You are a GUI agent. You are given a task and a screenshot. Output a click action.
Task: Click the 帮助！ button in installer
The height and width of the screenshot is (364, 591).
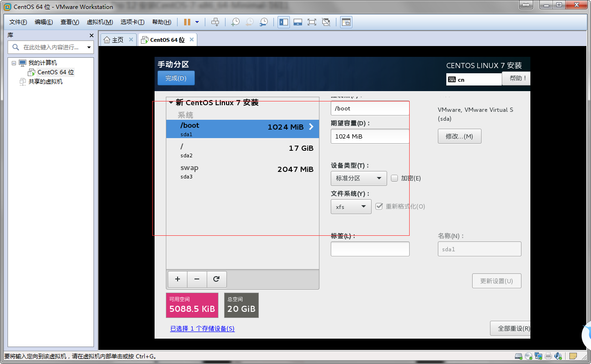pos(516,78)
